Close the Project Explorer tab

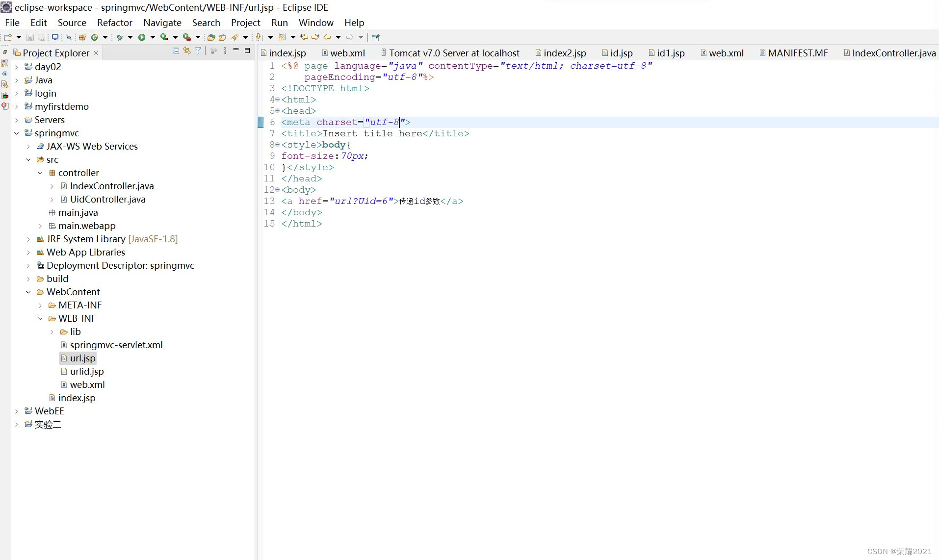coord(96,53)
